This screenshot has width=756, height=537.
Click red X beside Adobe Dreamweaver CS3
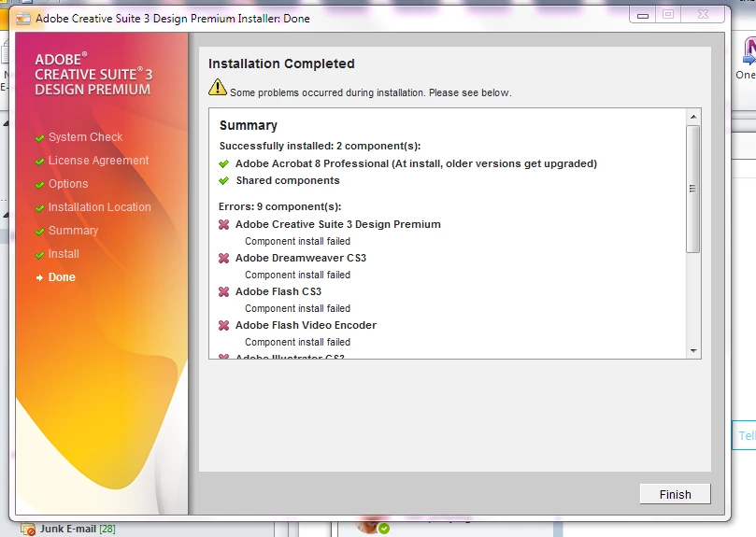(223, 259)
